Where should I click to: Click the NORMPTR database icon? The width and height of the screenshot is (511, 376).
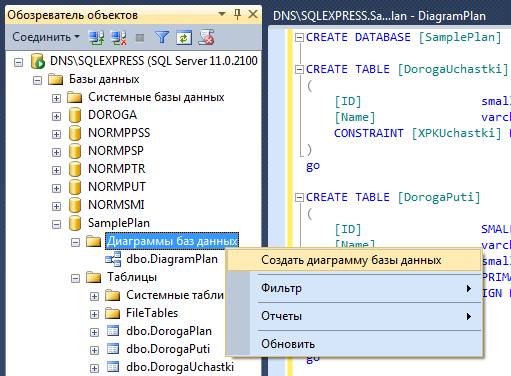(x=75, y=169)
